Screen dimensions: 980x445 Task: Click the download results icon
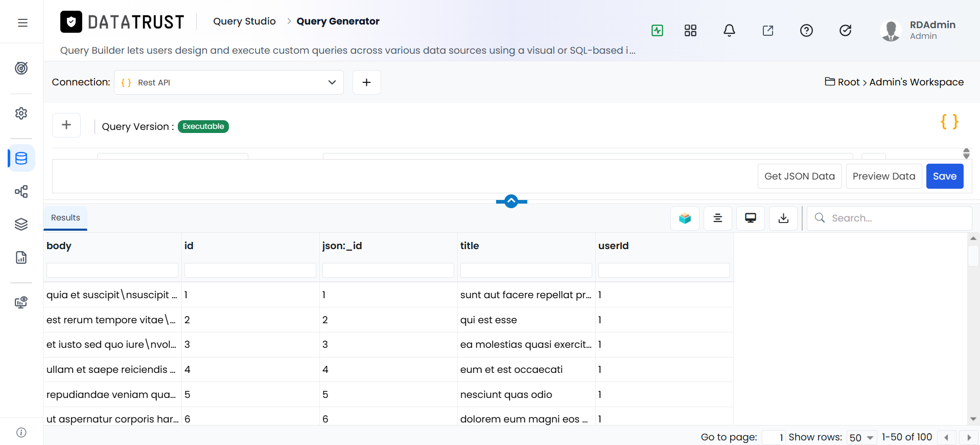(783, 218)
